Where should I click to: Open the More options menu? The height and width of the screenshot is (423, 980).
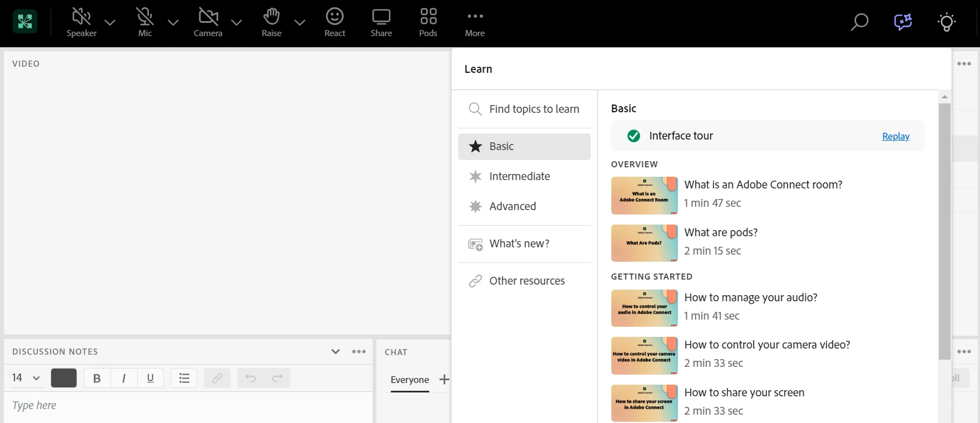[x=475, y=16]
